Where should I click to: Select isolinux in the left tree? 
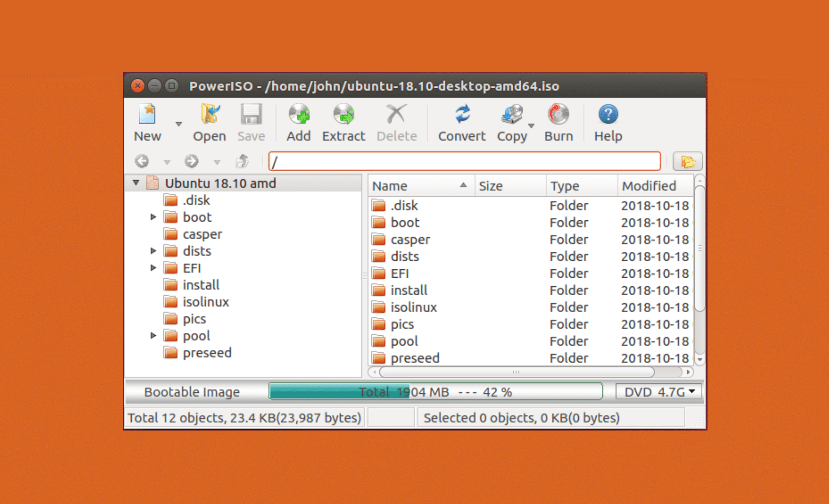click(196, 302)
